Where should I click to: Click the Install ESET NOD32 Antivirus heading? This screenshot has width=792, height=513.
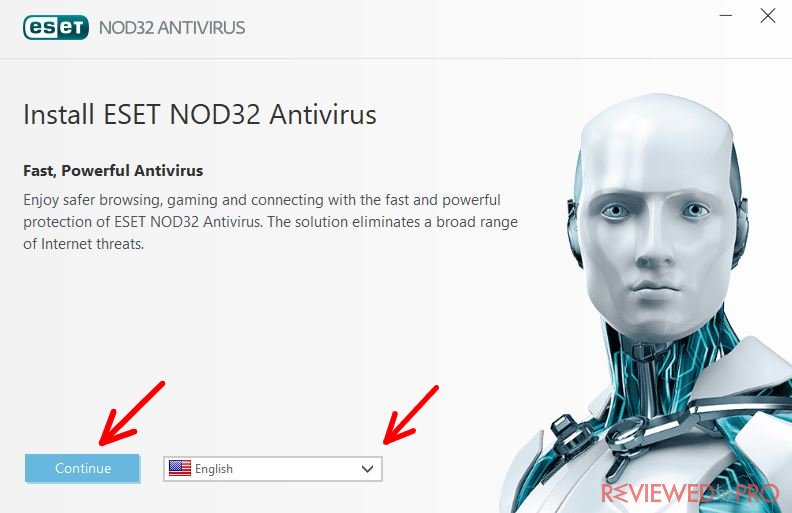[200, 115]
